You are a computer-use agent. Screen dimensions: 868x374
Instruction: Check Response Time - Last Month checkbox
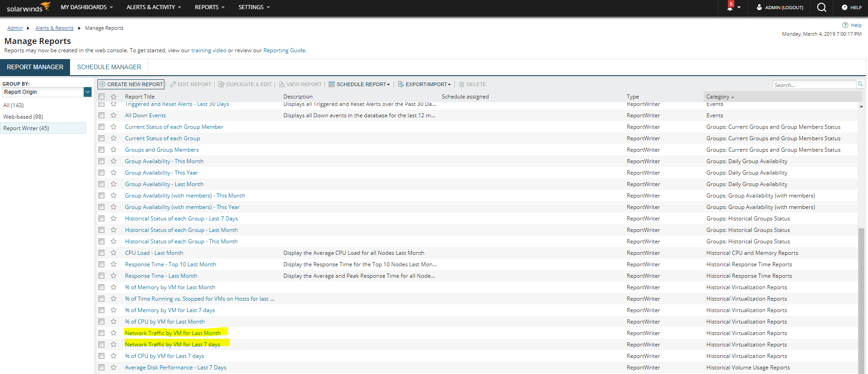click(102, 276)
